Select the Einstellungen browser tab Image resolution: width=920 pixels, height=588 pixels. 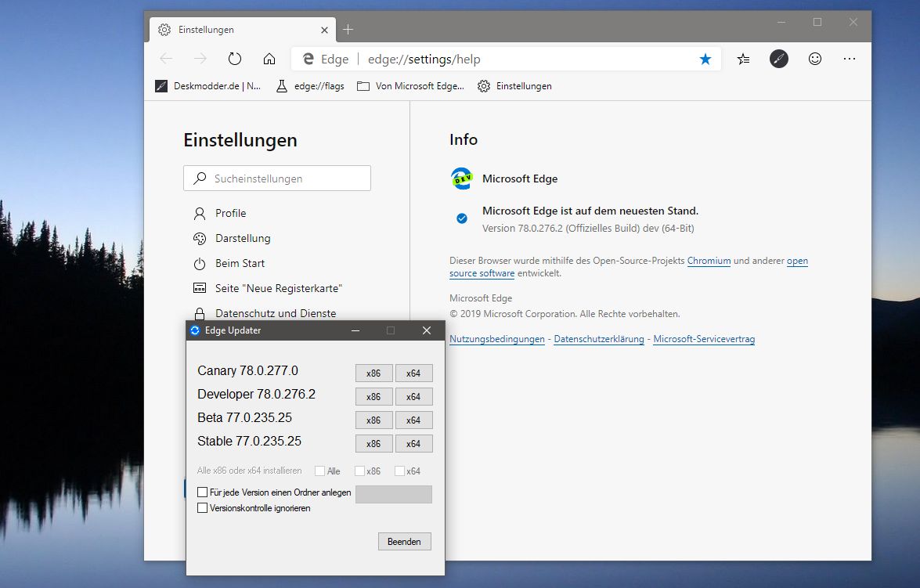tap(242, 29)
